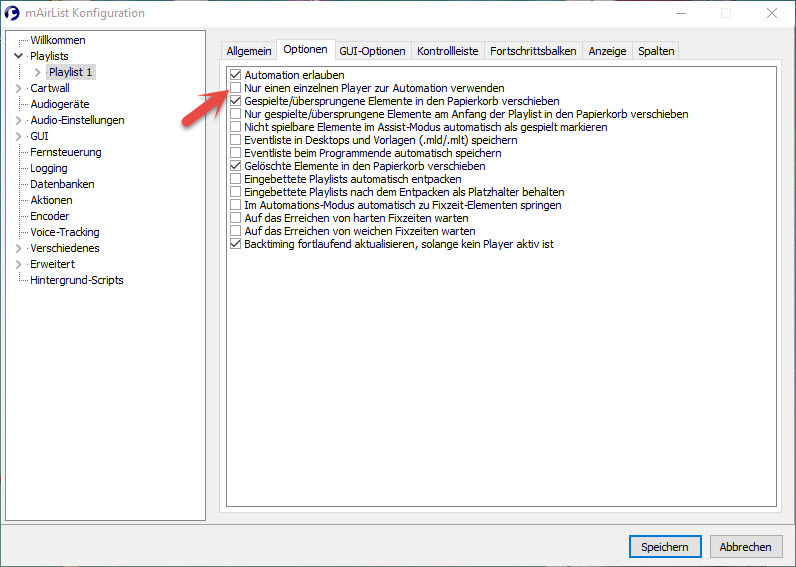Screen dimensions: 796x567
Task: Click the mAirList logo in title bar
Action: click(x=12, y=14)
